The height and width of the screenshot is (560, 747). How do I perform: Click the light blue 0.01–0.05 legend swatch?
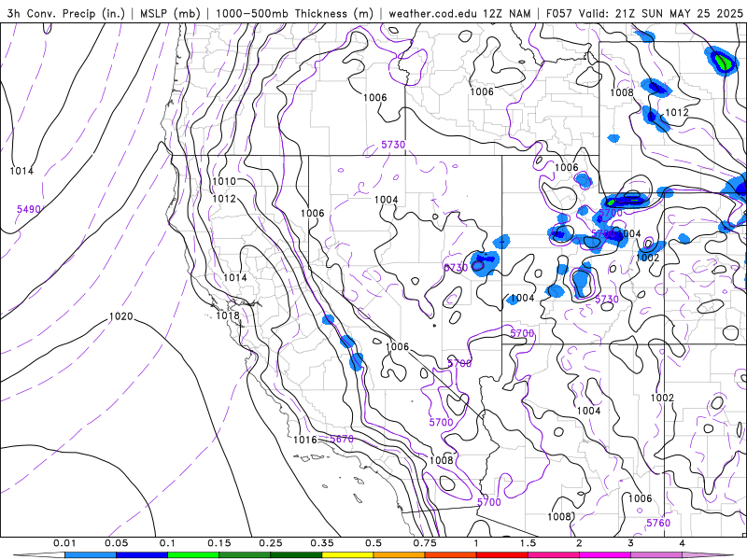point(91,555)
